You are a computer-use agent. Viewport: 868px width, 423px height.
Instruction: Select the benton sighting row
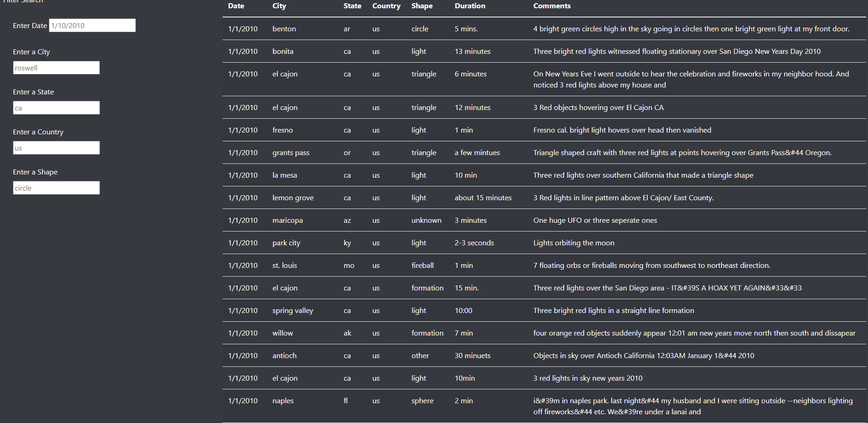pyautogui.click(x=544, y=29)
